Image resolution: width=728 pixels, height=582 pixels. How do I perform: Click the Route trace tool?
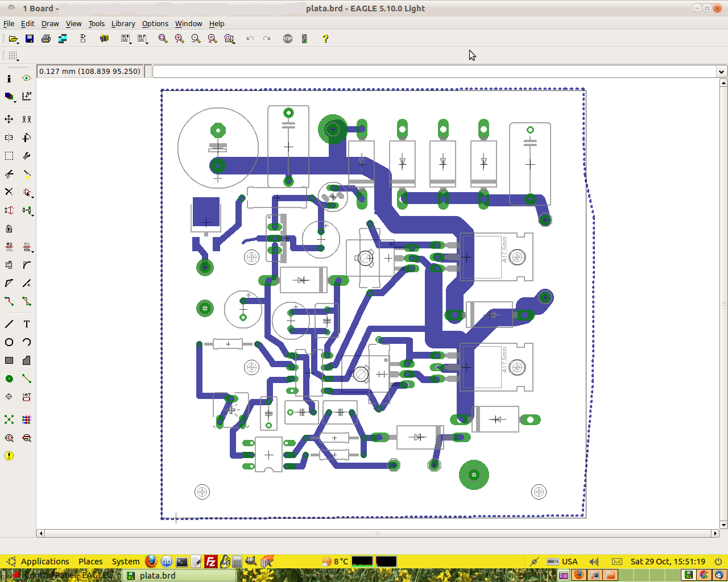point(9,302)
